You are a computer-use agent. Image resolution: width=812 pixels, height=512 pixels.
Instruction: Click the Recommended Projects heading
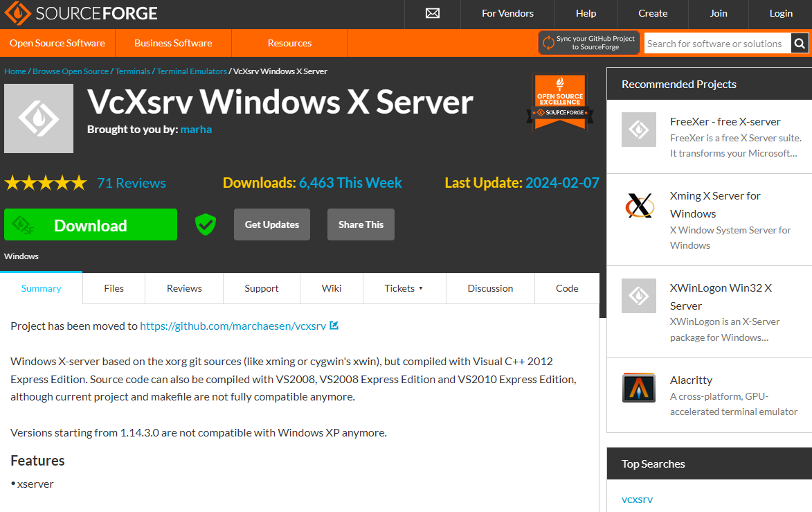[679, 85]
